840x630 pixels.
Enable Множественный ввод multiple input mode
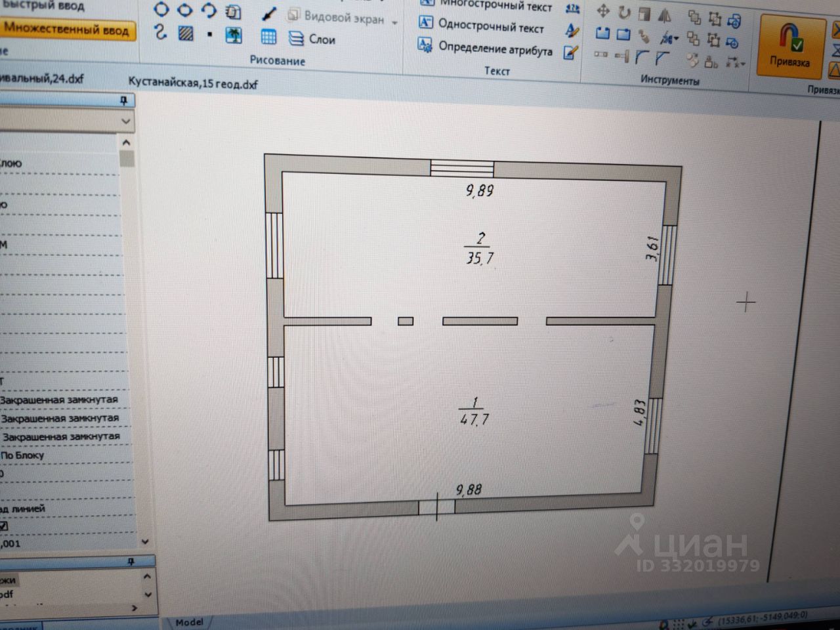(67, 30)
